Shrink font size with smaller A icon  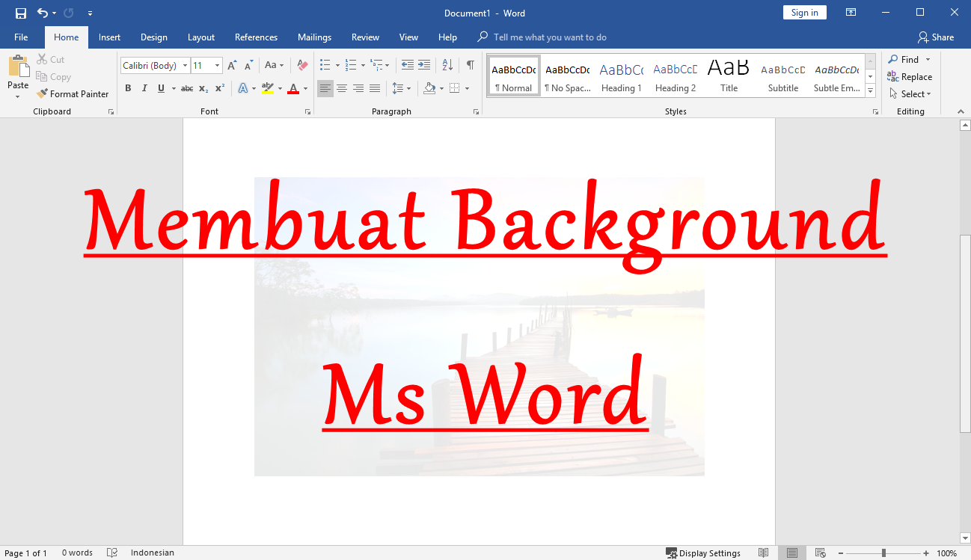pyautogui.click(x=248, y=66)
